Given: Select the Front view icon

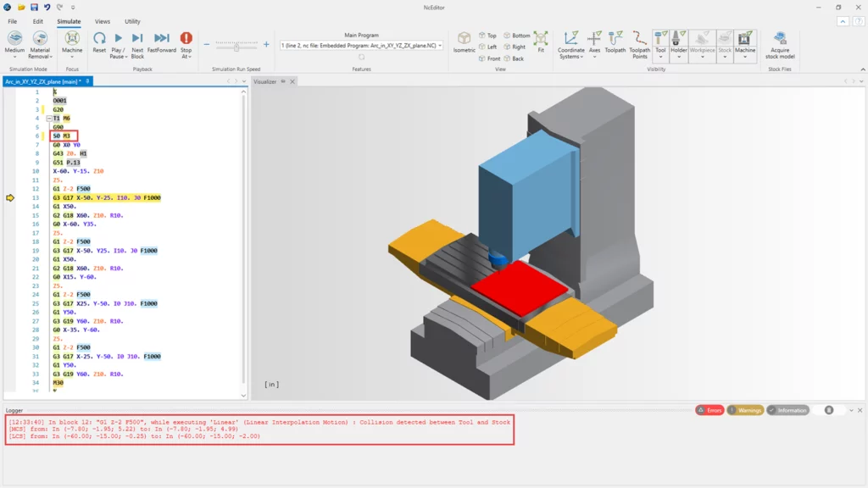Looking at the screenshot, I should click(483, 58).
